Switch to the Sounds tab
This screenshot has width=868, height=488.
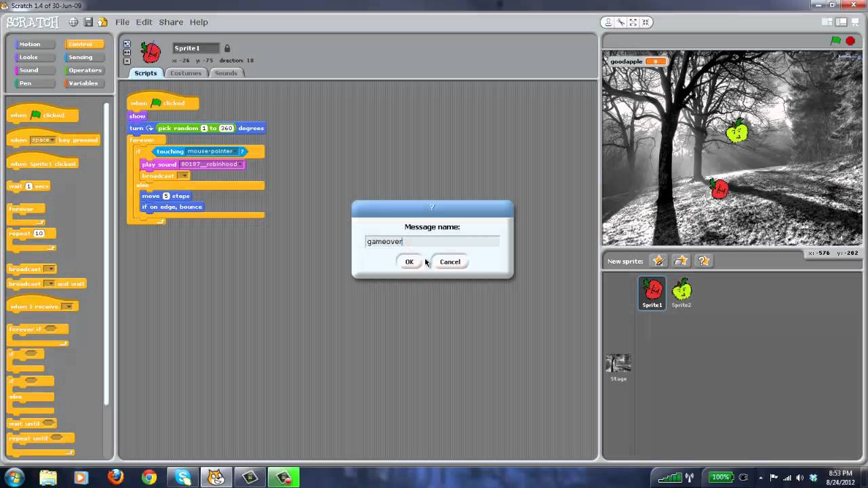(x=226, y=73)
